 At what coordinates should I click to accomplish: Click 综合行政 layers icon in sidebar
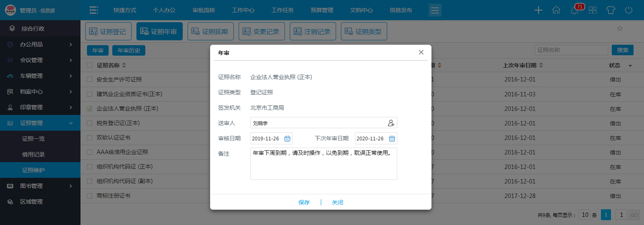click(x=12, y=29)
